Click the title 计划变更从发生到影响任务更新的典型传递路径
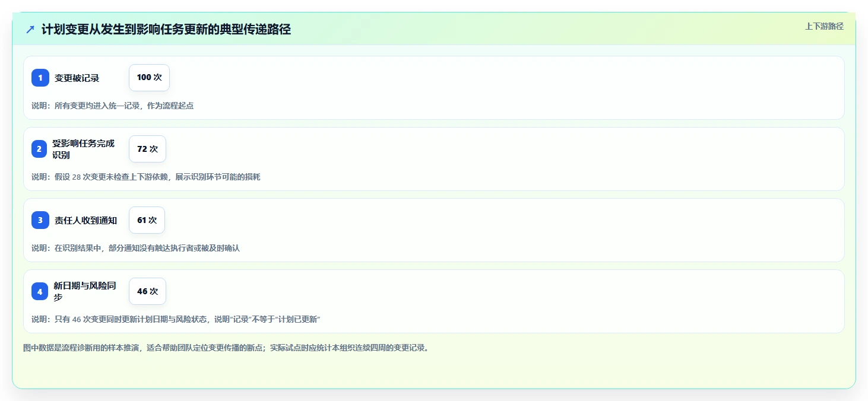 [166, 29]
